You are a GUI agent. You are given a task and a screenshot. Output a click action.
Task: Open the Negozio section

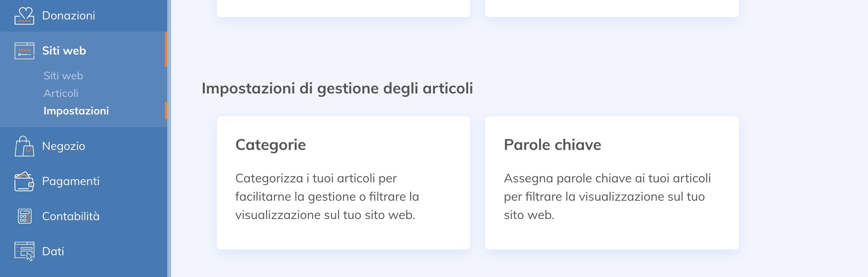[x=64, y=146]
